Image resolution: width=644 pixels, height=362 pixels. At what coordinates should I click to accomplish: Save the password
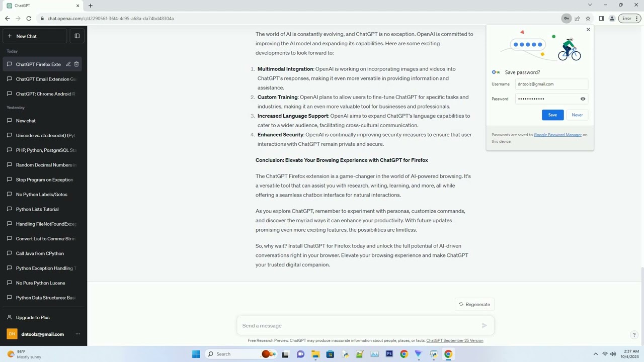tap(552, 115)
